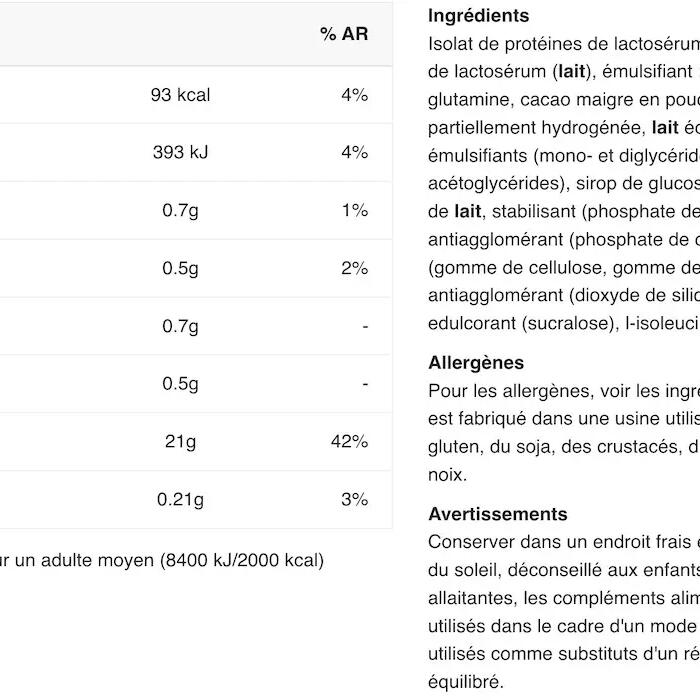
Task: Click the '1%' reference intake cell
Action: [355, 210]
